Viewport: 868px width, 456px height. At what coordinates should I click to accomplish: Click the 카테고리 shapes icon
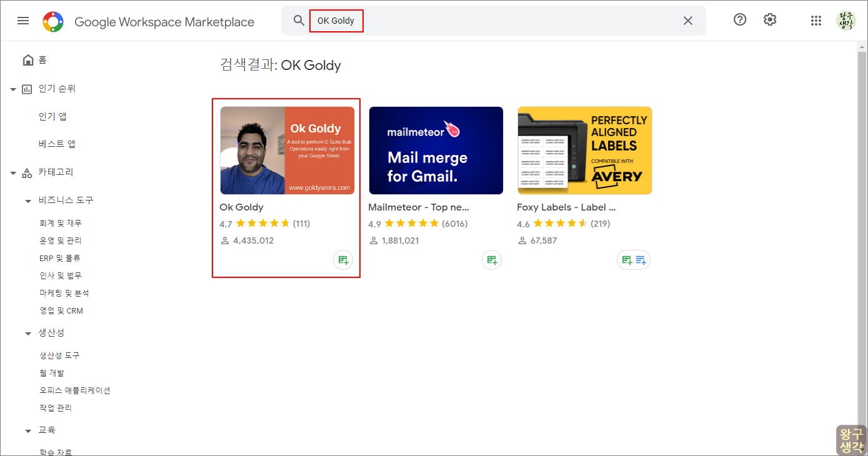[27, 172]
